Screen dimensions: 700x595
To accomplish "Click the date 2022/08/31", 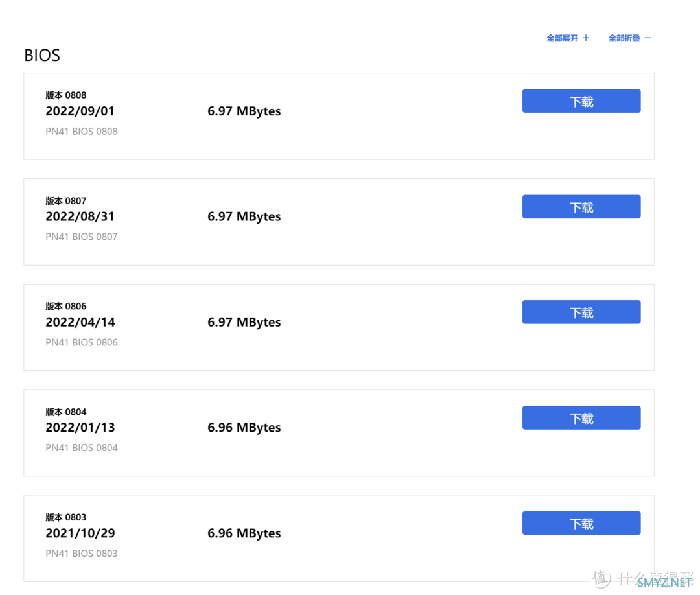I will click(80, 216).
